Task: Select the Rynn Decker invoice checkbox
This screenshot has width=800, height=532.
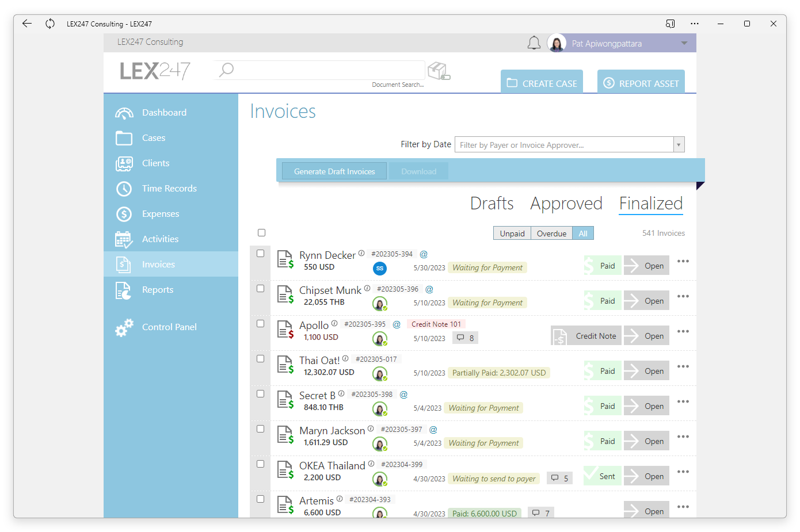Action: [x=260, y=254]
